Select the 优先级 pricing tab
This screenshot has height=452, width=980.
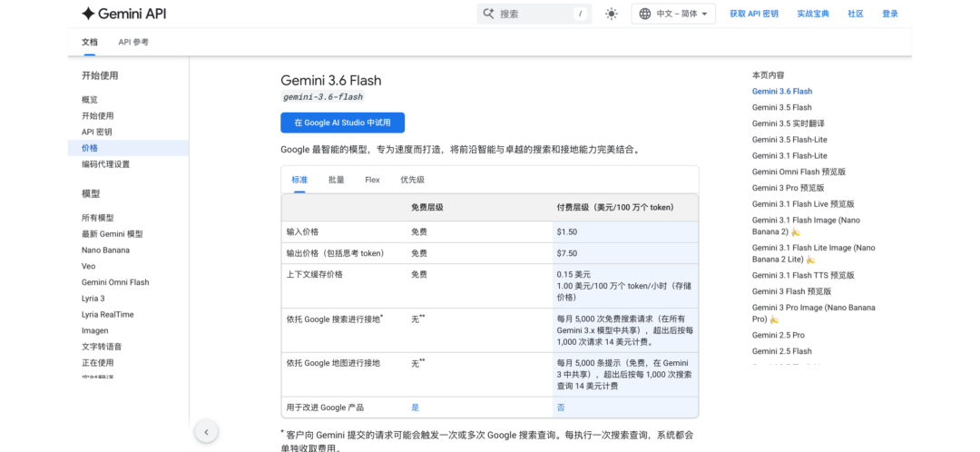click(413, 180)
